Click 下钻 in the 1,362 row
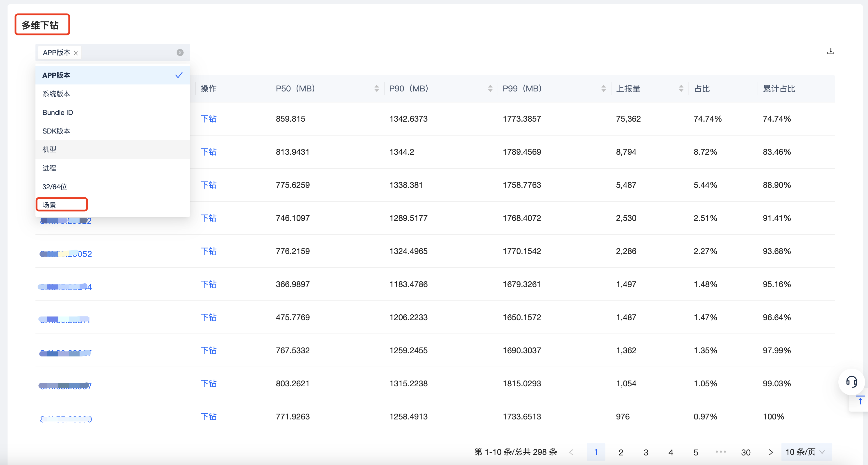 pos(209,350)
